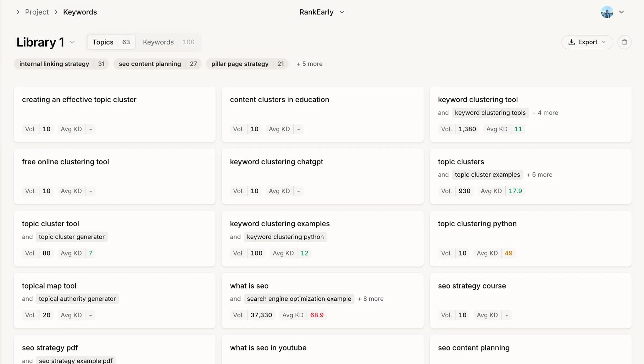Open the seo strategy pdf card

[115, 350]
